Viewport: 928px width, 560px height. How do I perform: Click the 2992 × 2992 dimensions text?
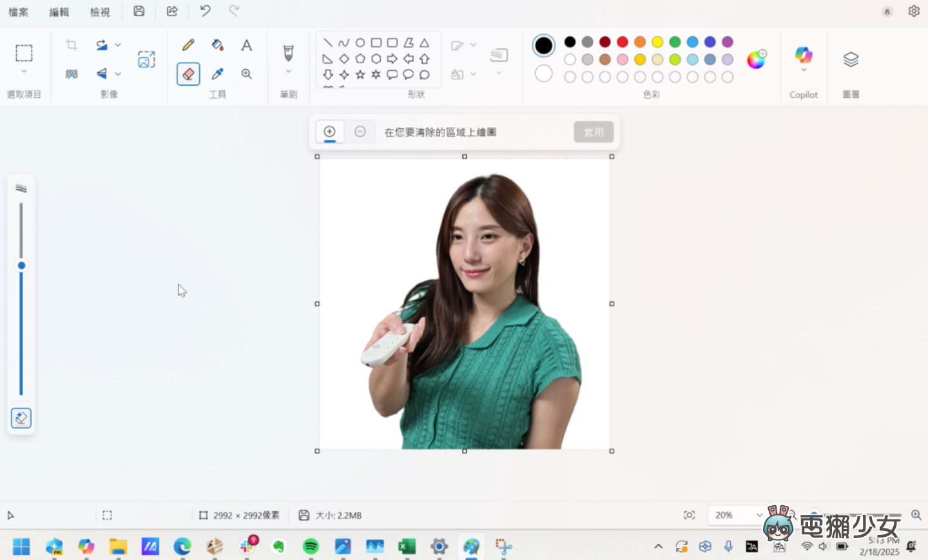coord(246,516)
